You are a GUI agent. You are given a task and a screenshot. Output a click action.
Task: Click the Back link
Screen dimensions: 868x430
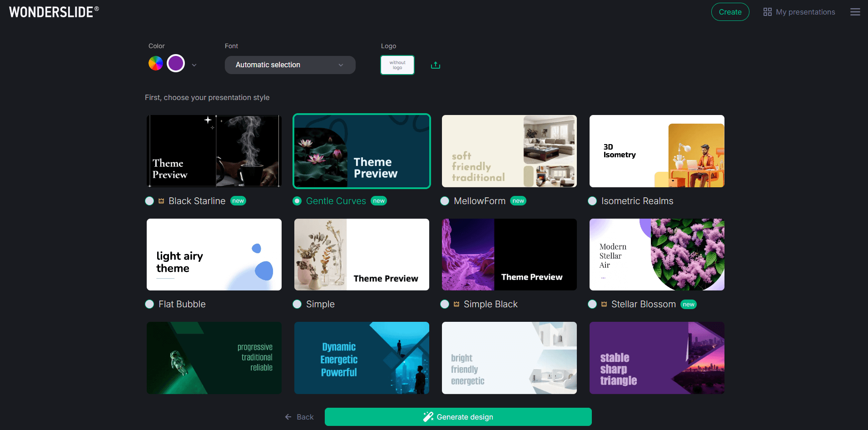[x=304, y=416]
